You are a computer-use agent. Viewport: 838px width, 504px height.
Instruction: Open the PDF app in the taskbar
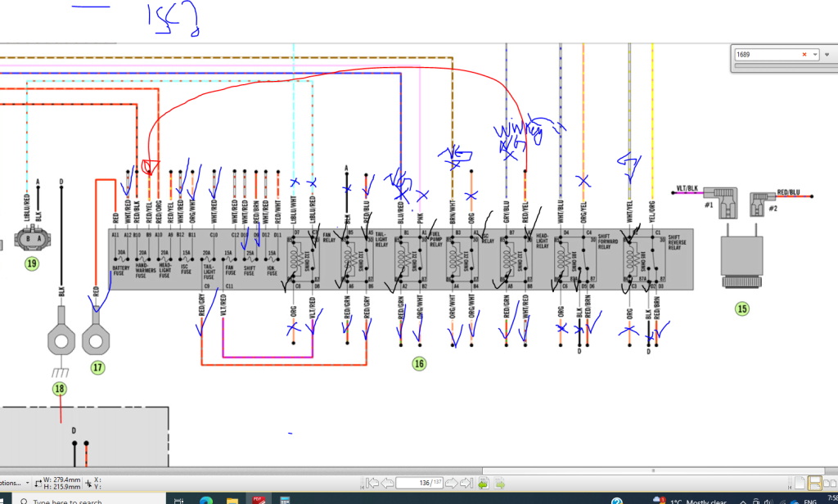pyautogui.click(x=257, y=499)
